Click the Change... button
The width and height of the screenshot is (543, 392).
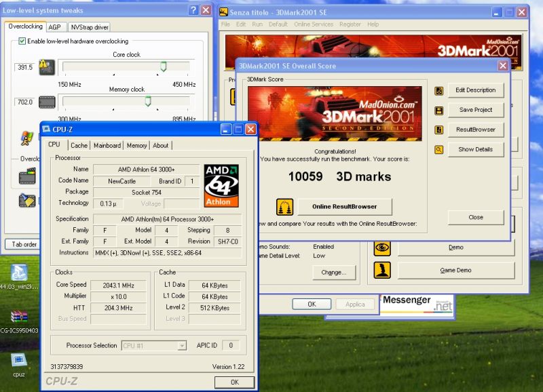tap(334, 272)
